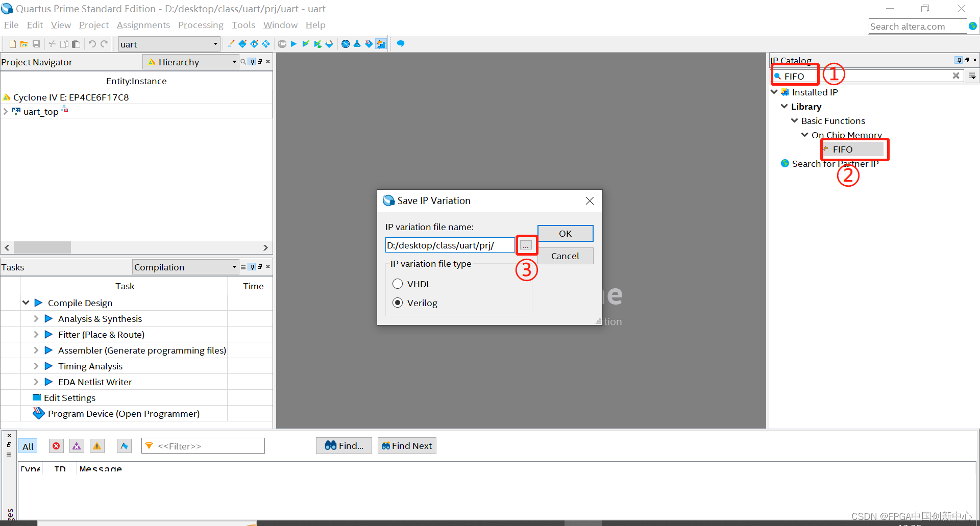Select the Edit Settings task row
This screenshot has width=980, height=526.
click(x=69, y=397)
